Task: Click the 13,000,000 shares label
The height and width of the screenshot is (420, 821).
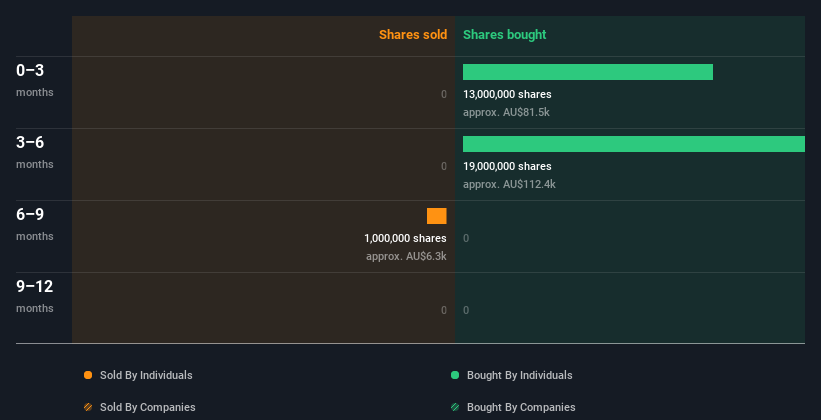Action: pos(507,94)
